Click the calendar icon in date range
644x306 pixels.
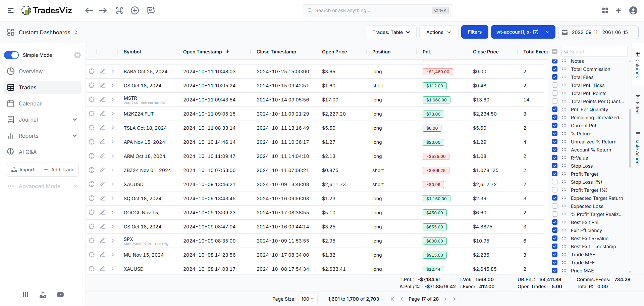565,32
